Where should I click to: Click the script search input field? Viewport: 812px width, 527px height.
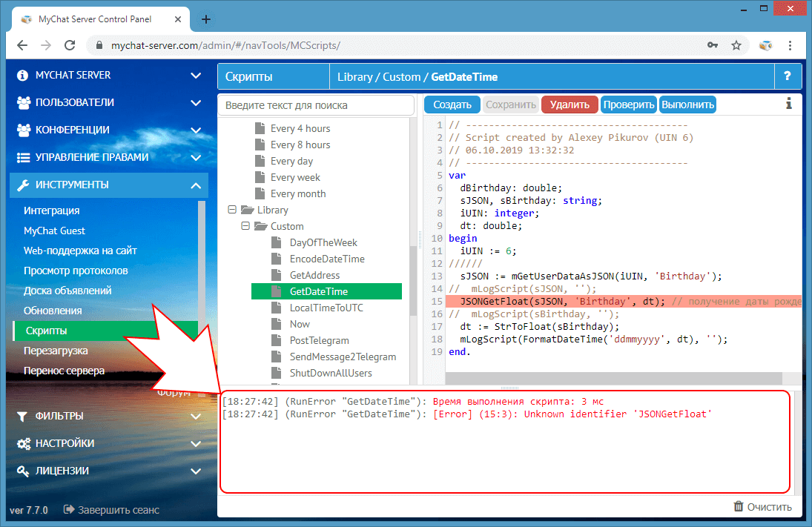click(314, 105)
